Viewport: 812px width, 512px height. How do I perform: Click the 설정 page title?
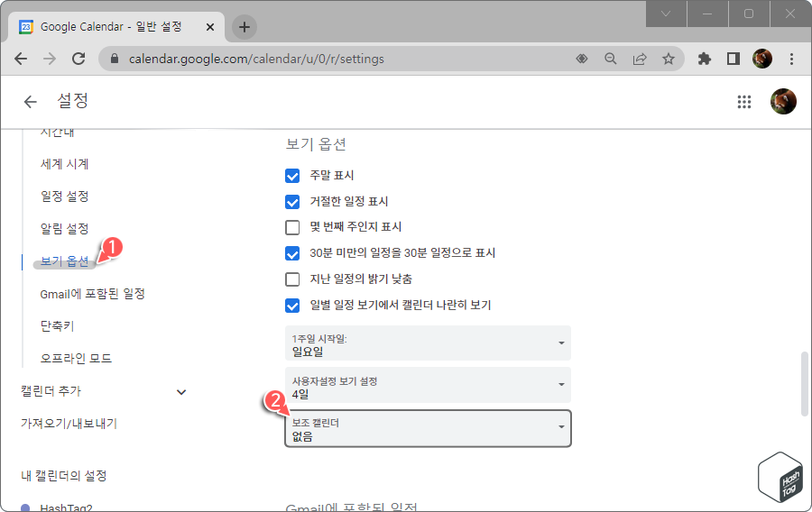click(72, 100)
